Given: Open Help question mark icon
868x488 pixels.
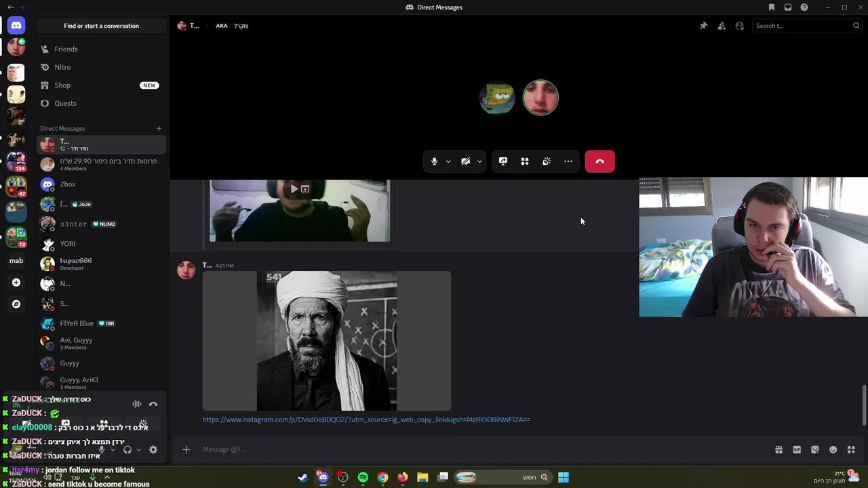Looking at the screenshot, I should 804,7.
